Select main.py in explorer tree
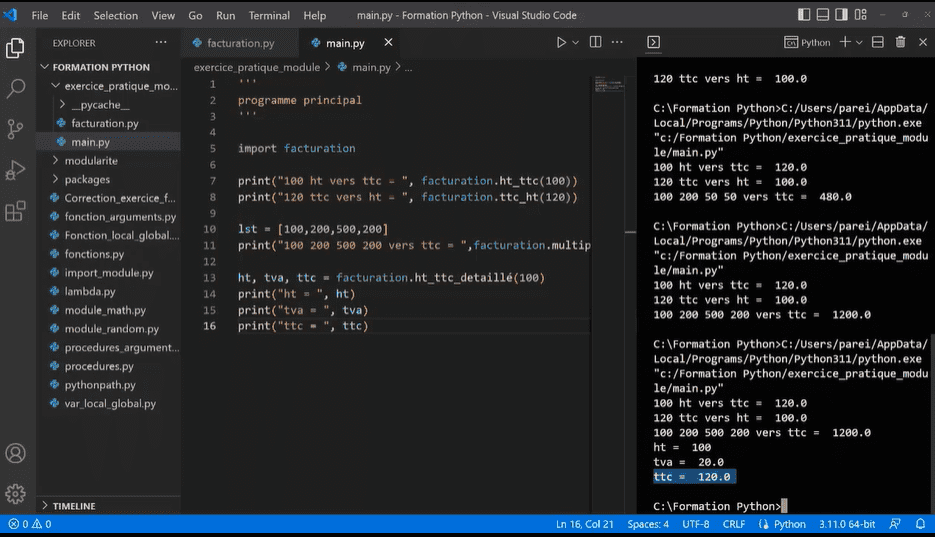 109,142
